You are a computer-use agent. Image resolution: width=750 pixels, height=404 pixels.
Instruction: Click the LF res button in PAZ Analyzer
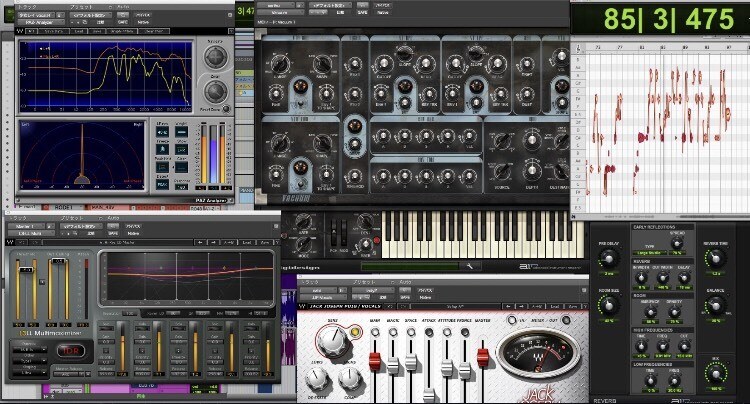pos(163,132)
